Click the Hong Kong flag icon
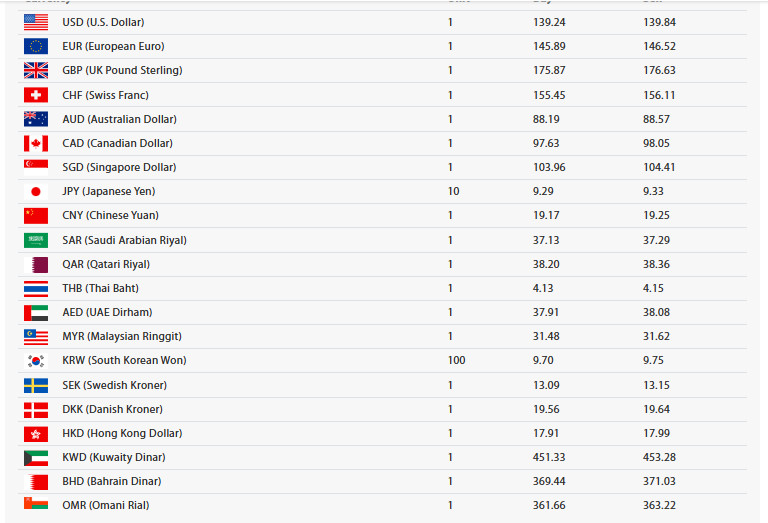The width and height of the screenshot is (768, 523). pos(36,433)
